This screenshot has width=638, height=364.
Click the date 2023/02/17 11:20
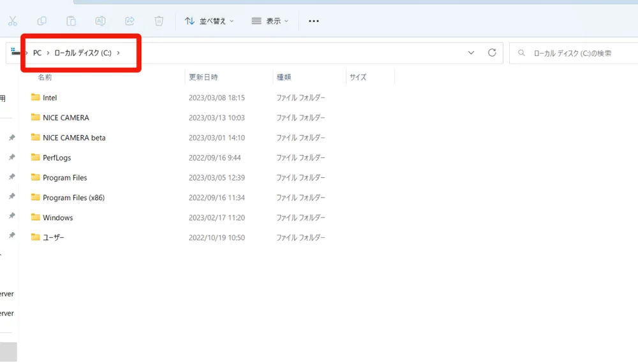tap(217, 217)
